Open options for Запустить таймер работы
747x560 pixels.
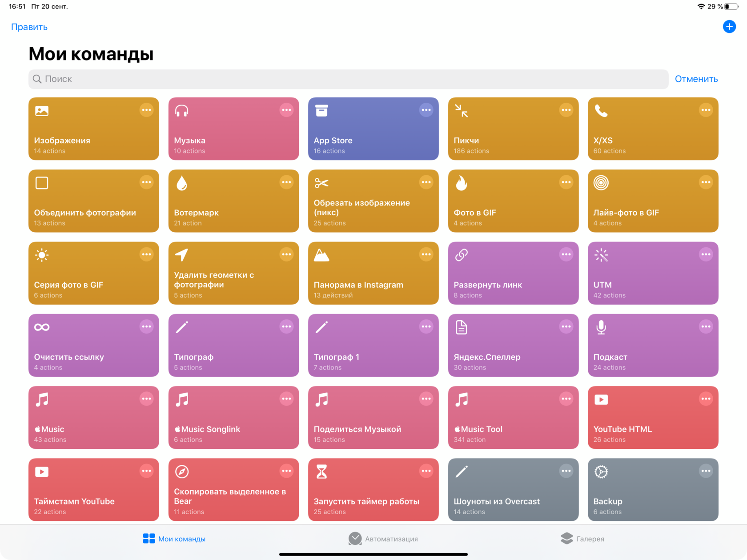coord(426,471)
